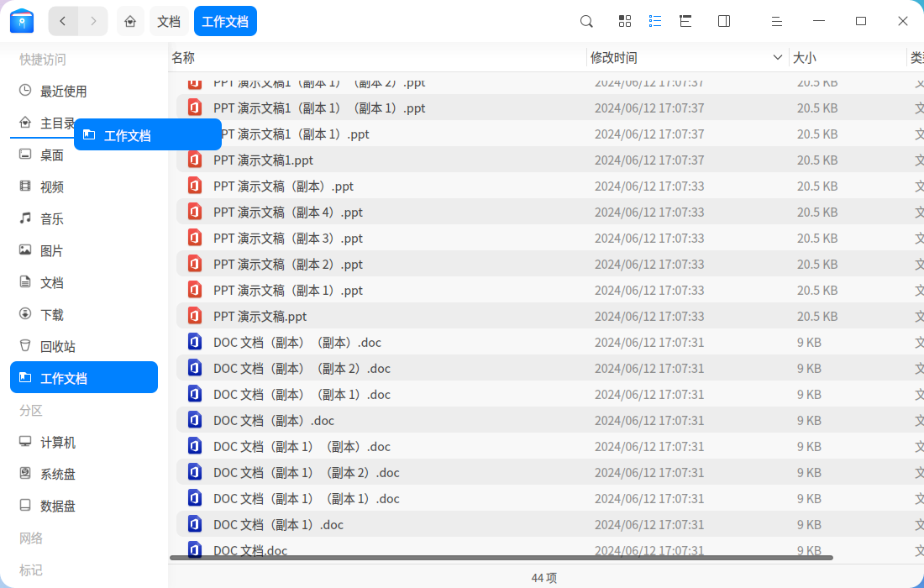Click the home icon in the breadcrumb bar
The width and height of the screenshot is (924, 588).
point(130,20)
